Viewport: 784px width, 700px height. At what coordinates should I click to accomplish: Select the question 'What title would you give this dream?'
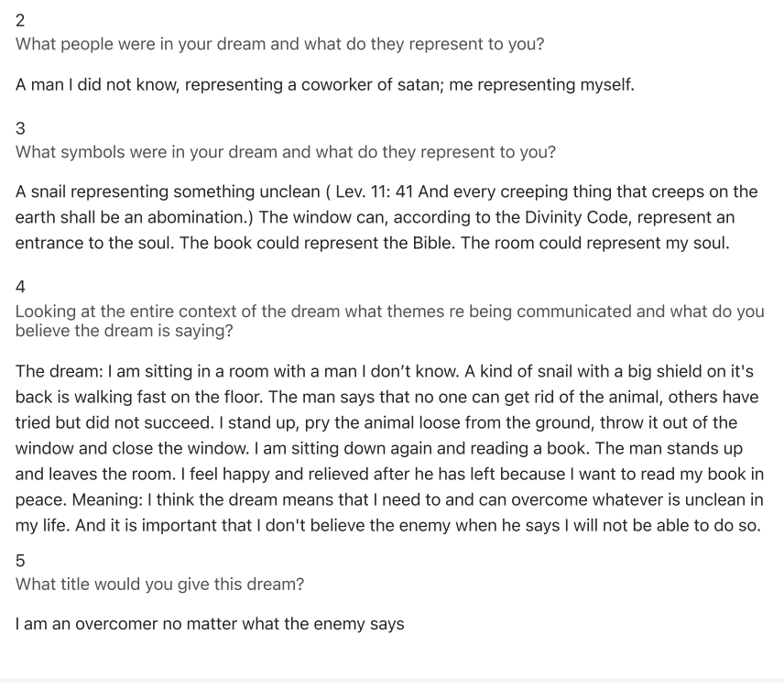click(x=159, y=585)
